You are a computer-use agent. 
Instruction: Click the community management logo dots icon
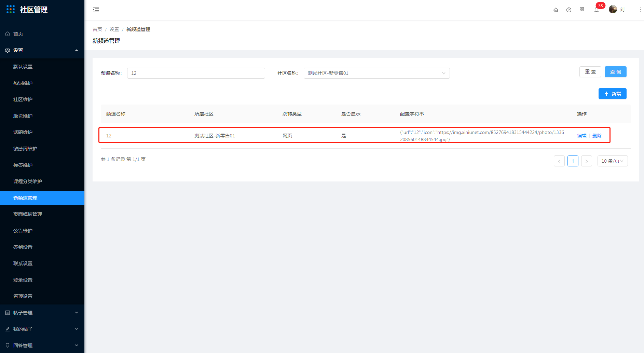11,9
